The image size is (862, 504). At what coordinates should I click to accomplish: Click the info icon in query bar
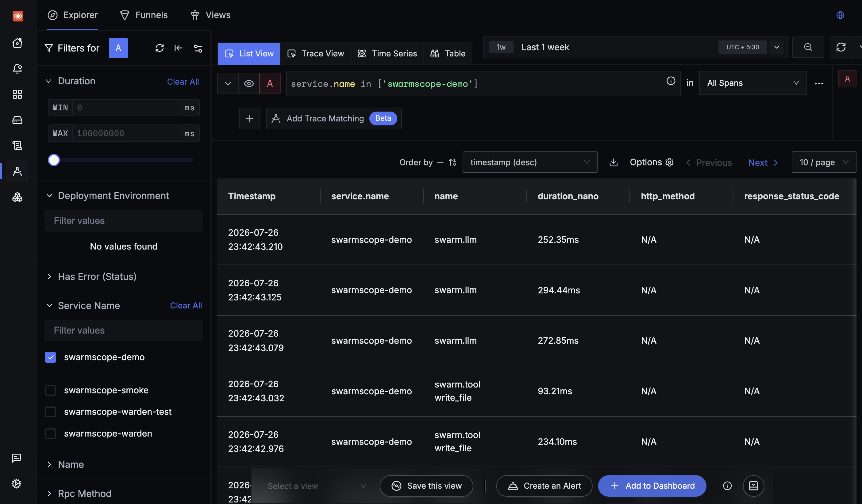tap(671, 81)
